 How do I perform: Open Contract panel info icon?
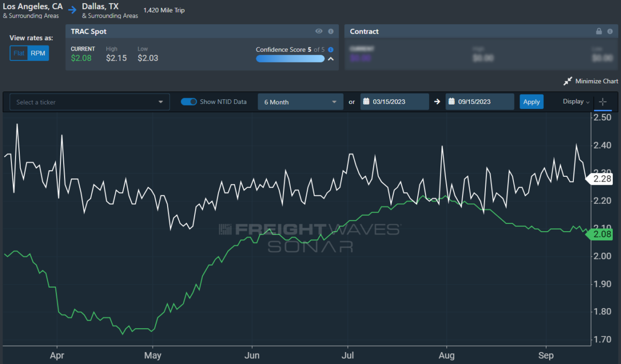610,32
